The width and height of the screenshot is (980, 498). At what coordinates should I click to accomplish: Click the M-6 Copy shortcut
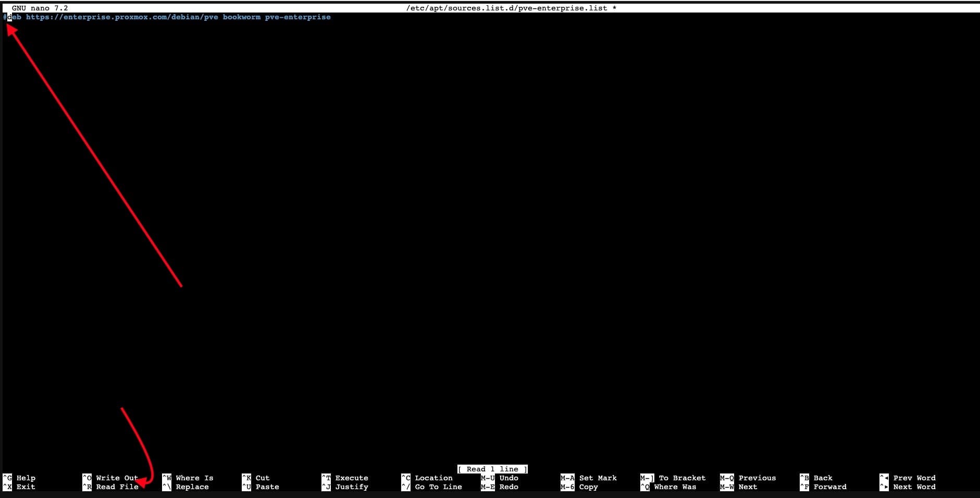[x=579, y=487]
